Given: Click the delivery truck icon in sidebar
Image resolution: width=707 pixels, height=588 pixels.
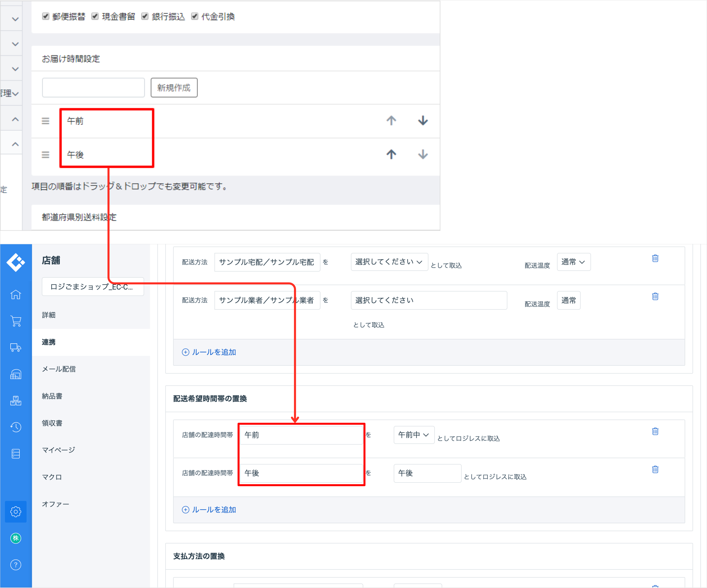Looking at the screenshot, I should pyautogui.click(x=15, y=348).
